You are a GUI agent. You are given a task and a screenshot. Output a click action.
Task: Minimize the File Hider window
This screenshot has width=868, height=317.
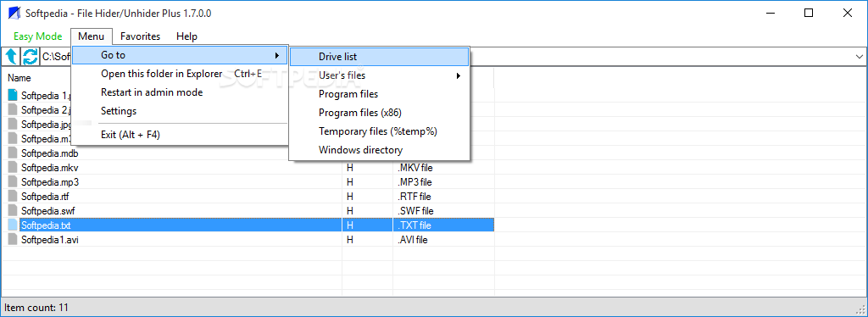point(770,14)
